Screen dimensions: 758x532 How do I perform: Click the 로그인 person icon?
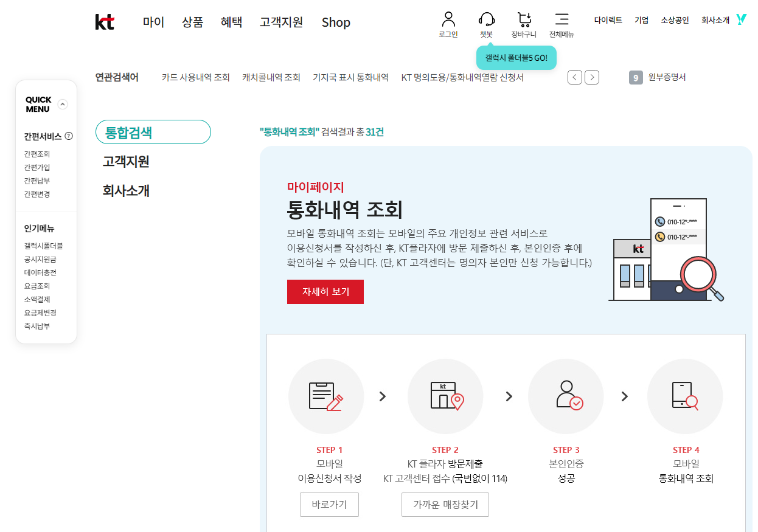click(448, 21)
